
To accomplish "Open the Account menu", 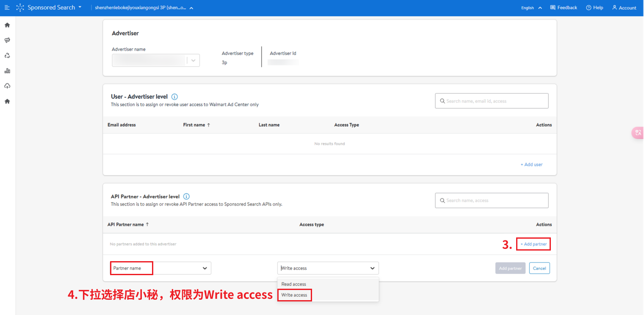I will 624,8.
